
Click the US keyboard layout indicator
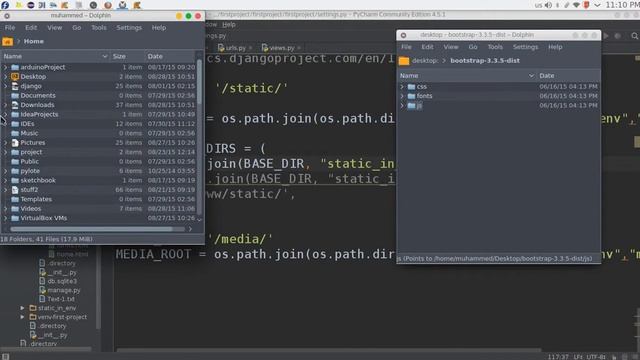click(x=538, y=5)
